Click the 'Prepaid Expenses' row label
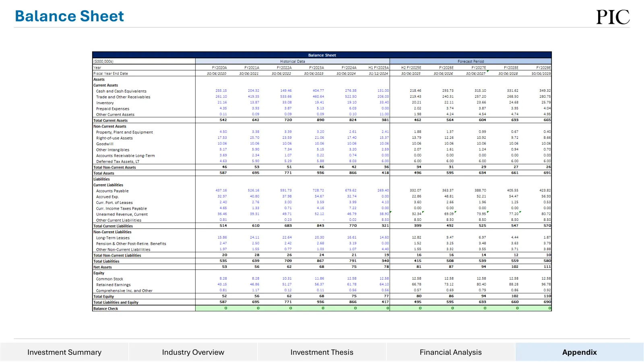This screenshot has width=644, height=362. (113, 109)
